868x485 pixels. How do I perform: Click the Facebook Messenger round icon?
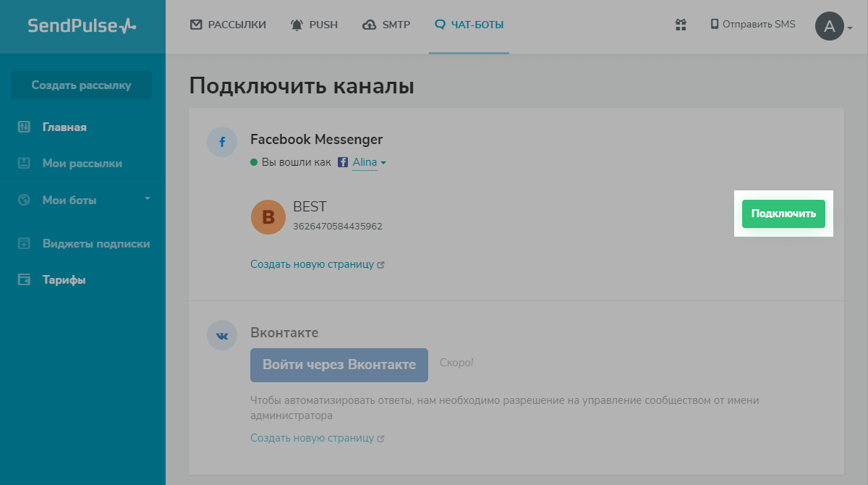click(x=222, y=142)
